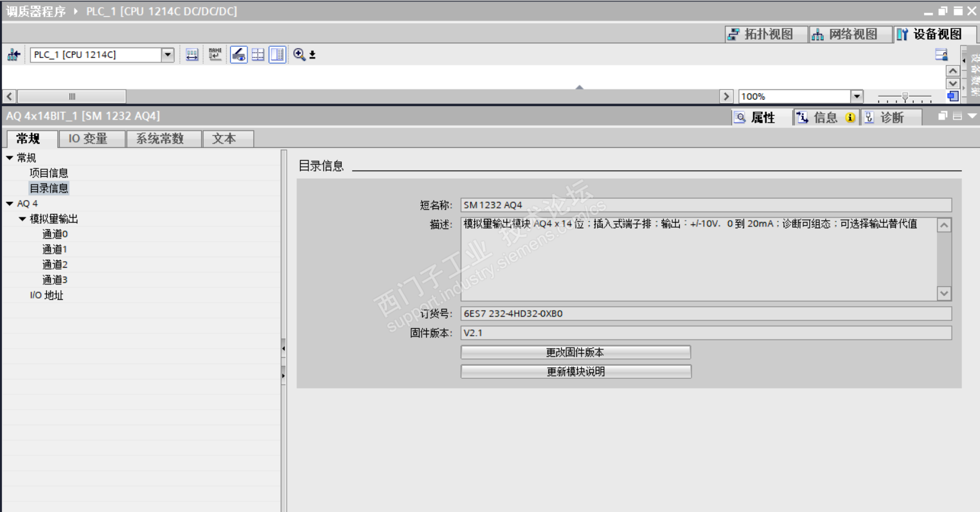980x512 pixels.
Task: Open the 100% zoom level dropdown
Action: coord(857,96)
